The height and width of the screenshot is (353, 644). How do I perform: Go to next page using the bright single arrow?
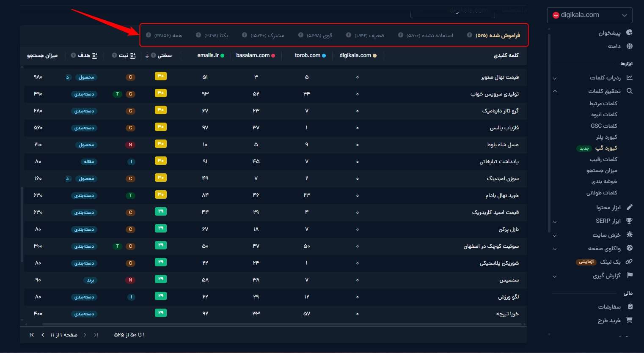click(43, 335)
